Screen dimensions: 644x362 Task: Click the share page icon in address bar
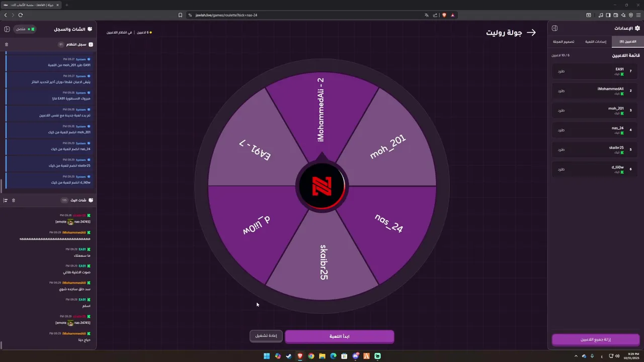point(435,15)
